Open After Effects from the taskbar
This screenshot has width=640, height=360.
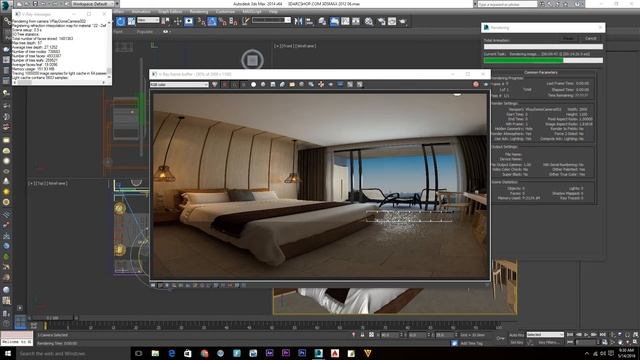269,353
